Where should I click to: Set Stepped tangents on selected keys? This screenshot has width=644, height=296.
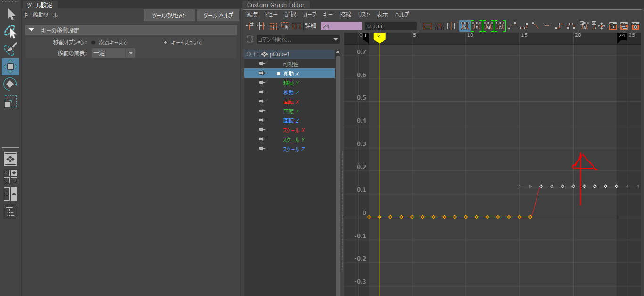pos(559,26)
